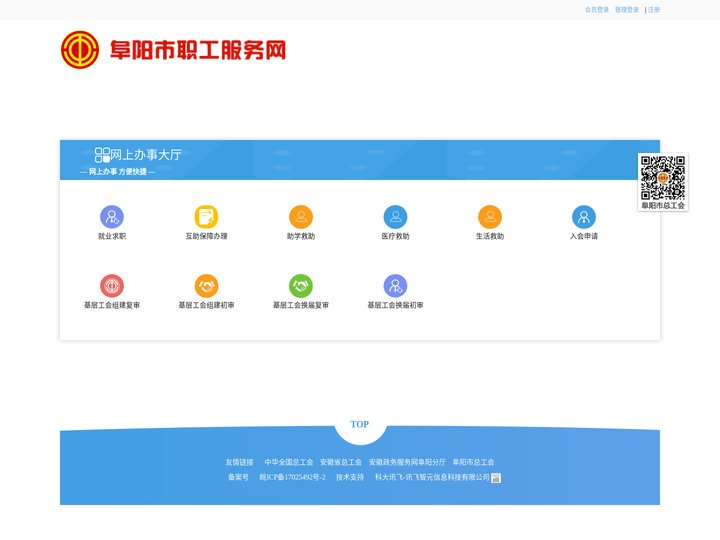This screenshot has height=540, width=720.
Task: Click the 网上办事大厅 grid icon
Action: click(102, 155)
